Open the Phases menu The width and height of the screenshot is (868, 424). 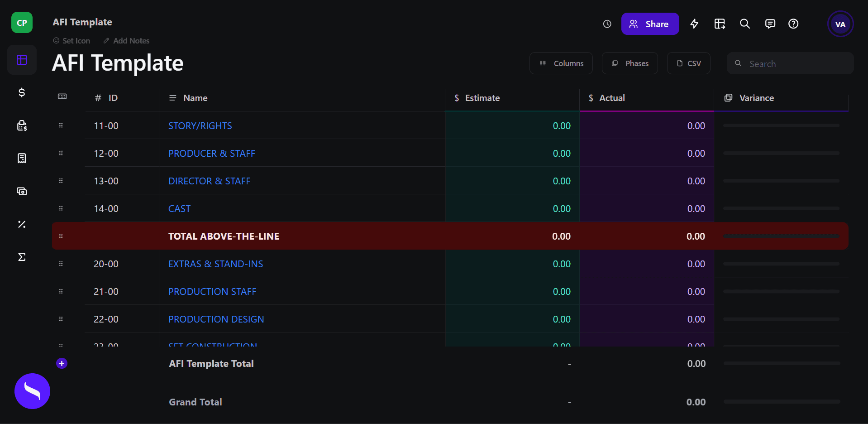[630, 63]
